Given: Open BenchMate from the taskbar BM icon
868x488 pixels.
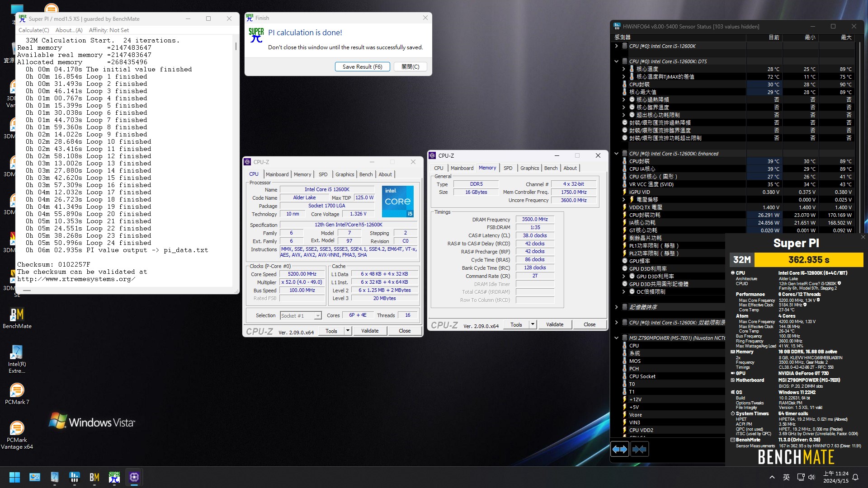Looking at the screenshot, I should coord(94,477).
